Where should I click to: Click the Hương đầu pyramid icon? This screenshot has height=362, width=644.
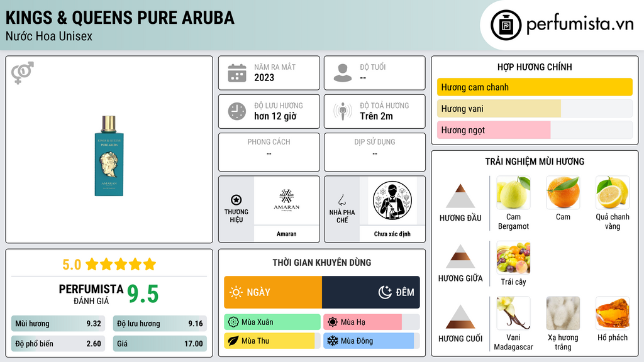pos(460,196)
